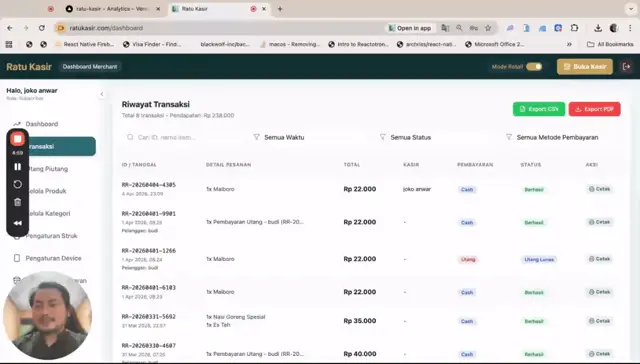Click Cetak for transaction RR-20260401-1266

600,259
